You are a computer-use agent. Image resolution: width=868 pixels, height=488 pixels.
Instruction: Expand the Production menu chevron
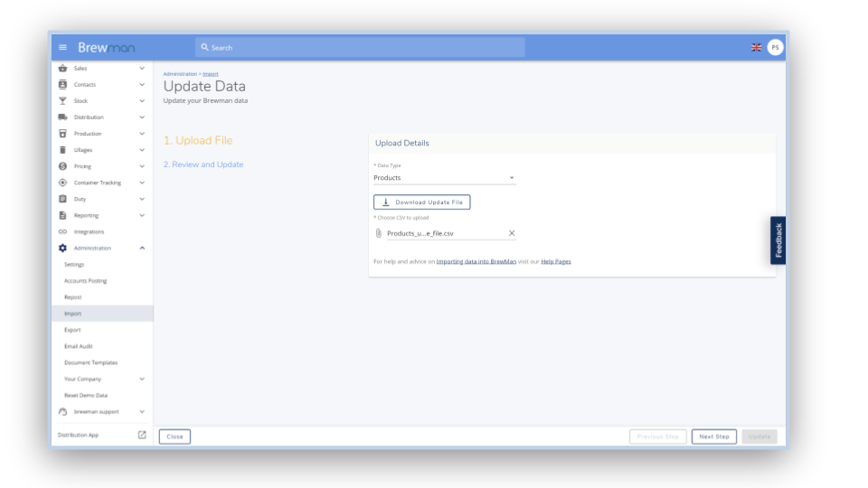142,134
